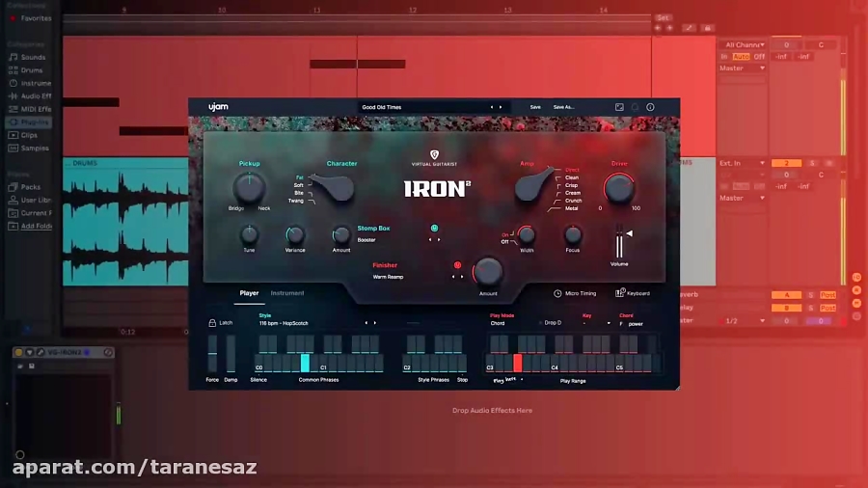The height and width of the screenshot is (488, 868).
Task: Click the Virtual Guitarist shield logo
Action: [x=435, y=154]
